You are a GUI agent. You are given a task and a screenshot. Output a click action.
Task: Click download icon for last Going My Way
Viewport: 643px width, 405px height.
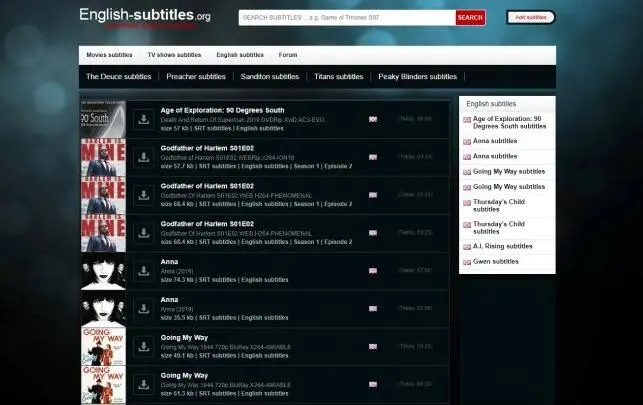coord(144,385)
